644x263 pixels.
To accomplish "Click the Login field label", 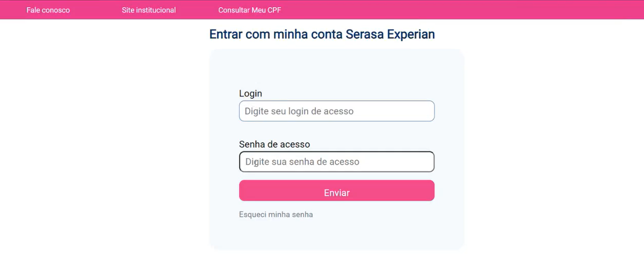I will click(250, 94).
